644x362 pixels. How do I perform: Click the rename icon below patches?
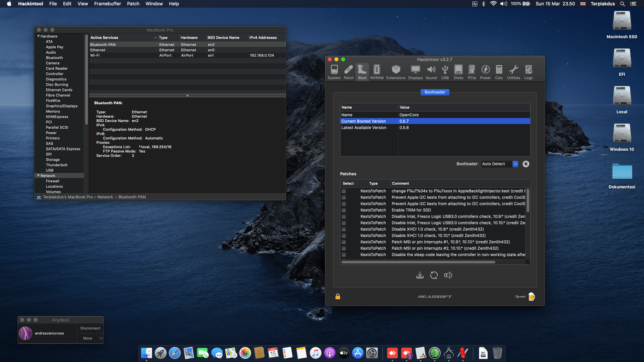tap(448, 275)
